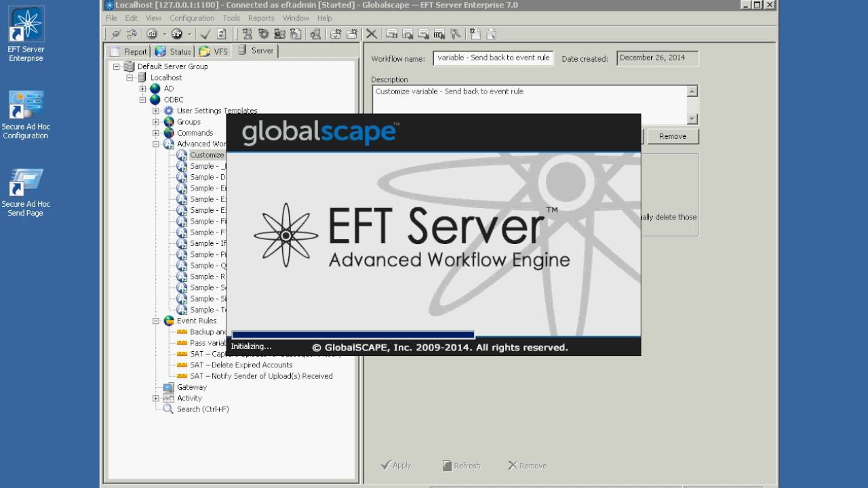
Task: Select the 'Search (Ctrl+F)' tree item
Action: click(x=203, y=409)
